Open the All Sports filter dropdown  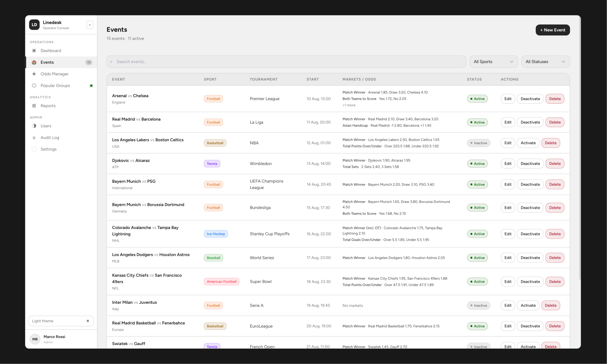pos(494,62)
